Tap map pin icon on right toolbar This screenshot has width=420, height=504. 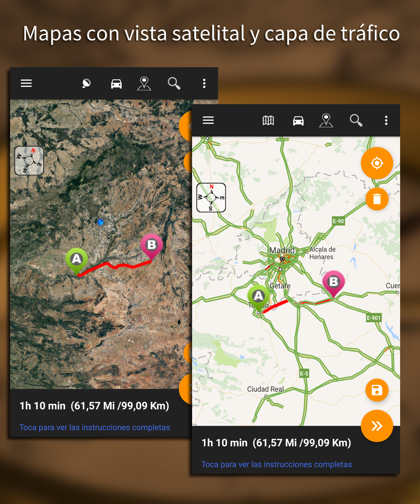pyautogui.click(x=326, y=120)
